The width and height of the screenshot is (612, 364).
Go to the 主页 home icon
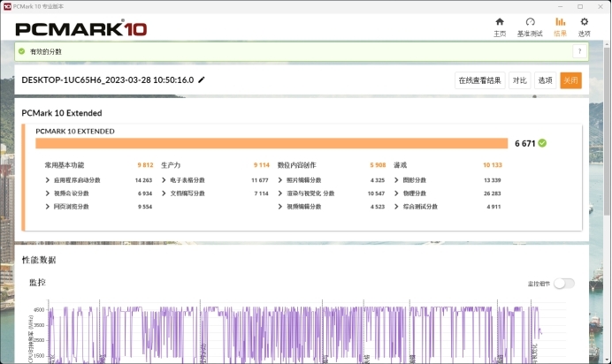coord(500,22)
